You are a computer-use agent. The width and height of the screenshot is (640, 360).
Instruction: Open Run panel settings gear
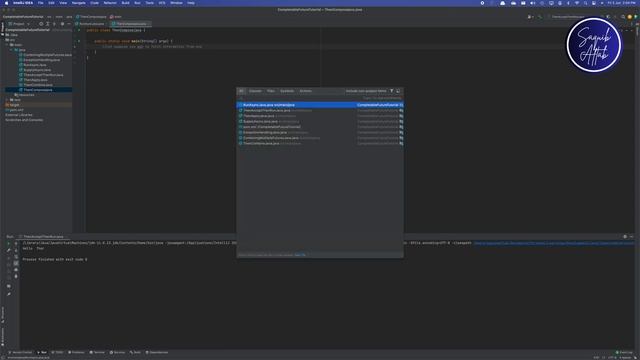tap(624, 236)
